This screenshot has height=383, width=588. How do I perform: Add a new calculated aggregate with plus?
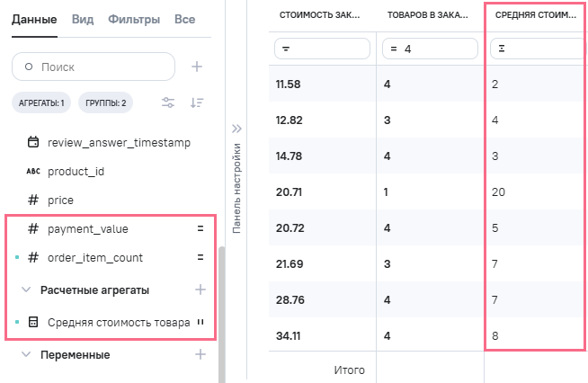[200, 289]
